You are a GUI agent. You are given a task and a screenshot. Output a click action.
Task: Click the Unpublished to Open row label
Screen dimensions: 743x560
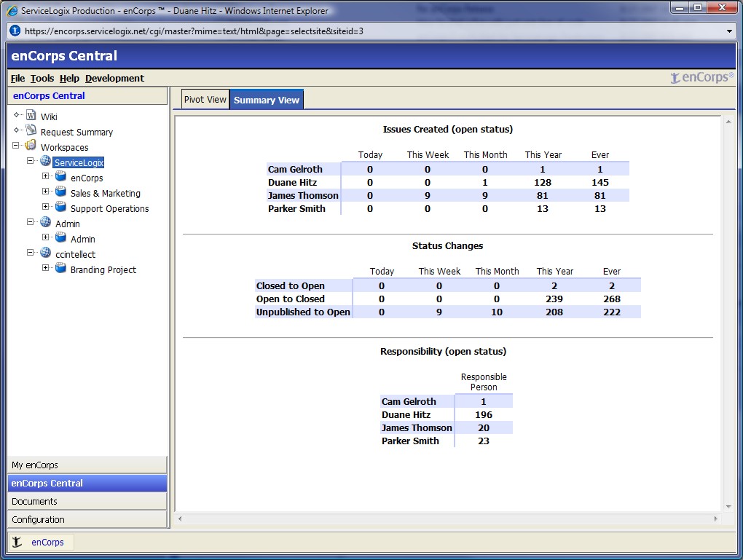click(x=303, y=312)
